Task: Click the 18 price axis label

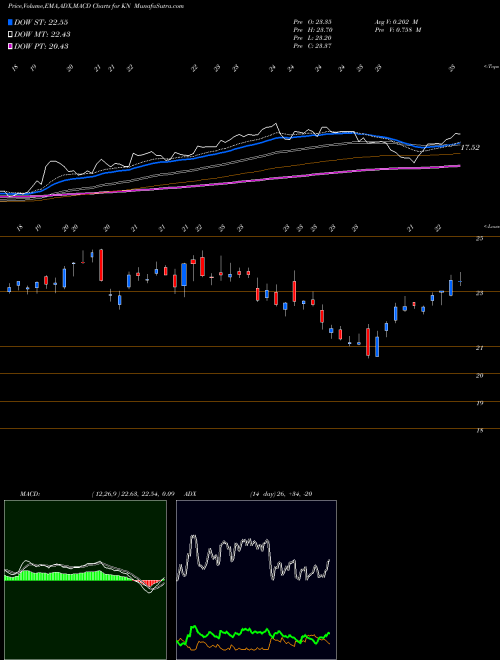Action: 479,431
